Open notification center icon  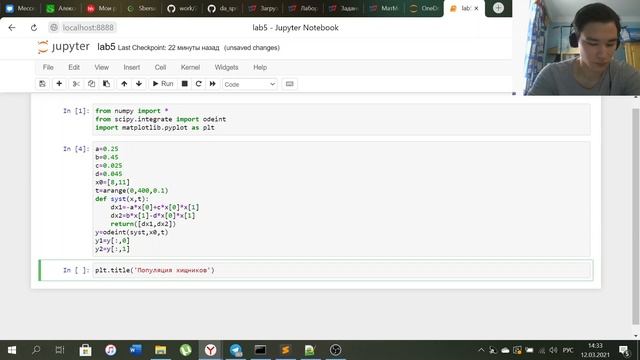(624, 350)
